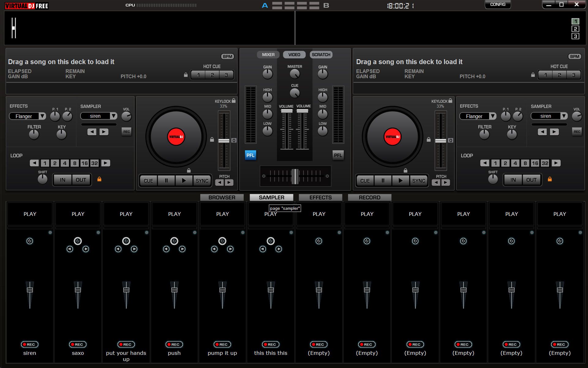Select waveform view 2

[x=575, y=29]
